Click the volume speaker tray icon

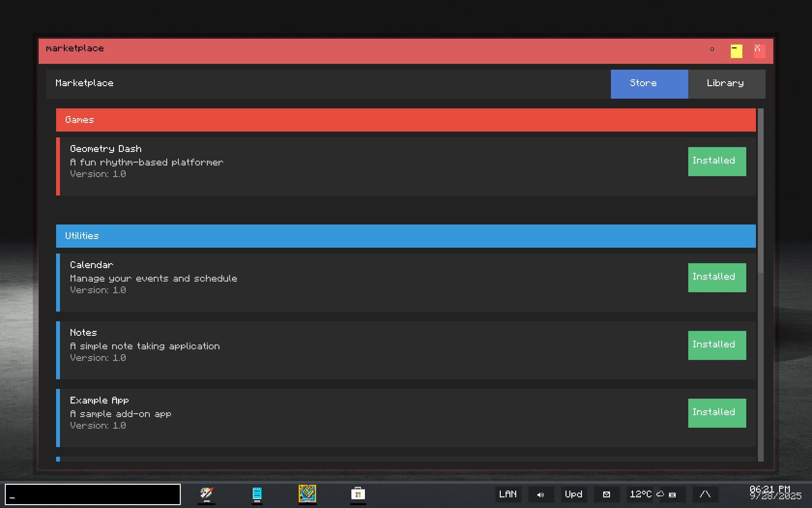(x=540, y=494)
